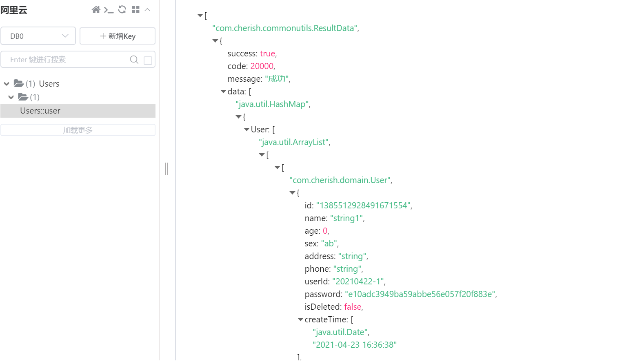The width and height of the screenshot is (644, 362).
Task: Collapse the User array node
Action: pyautogui.click(x=246, y=130)
